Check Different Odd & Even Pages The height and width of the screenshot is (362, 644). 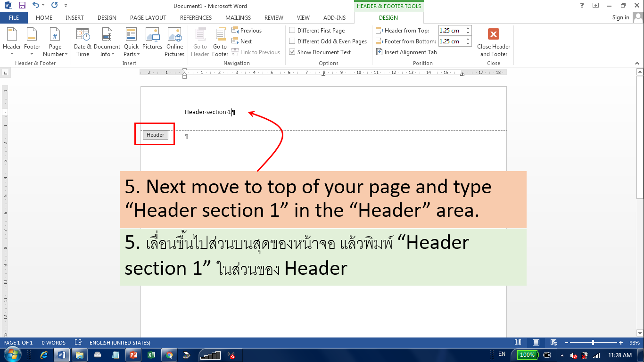tap(292, 41)
